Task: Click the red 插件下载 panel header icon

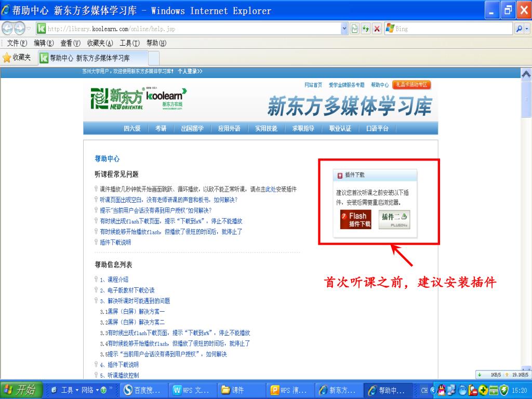Action: coord(340,175)
